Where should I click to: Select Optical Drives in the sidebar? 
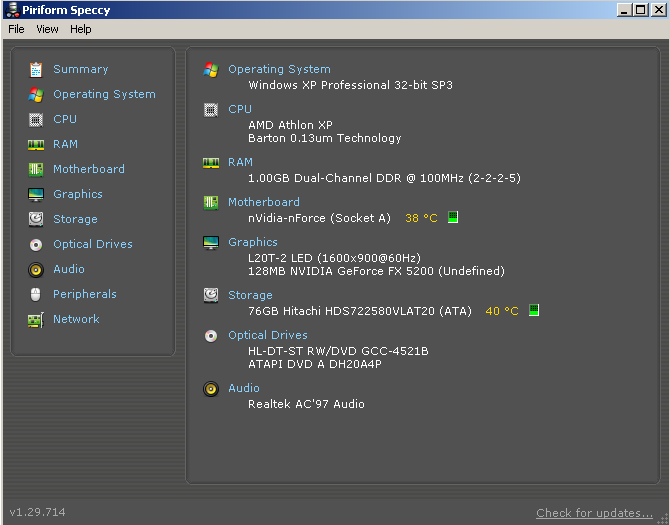(x=93, y=244)
